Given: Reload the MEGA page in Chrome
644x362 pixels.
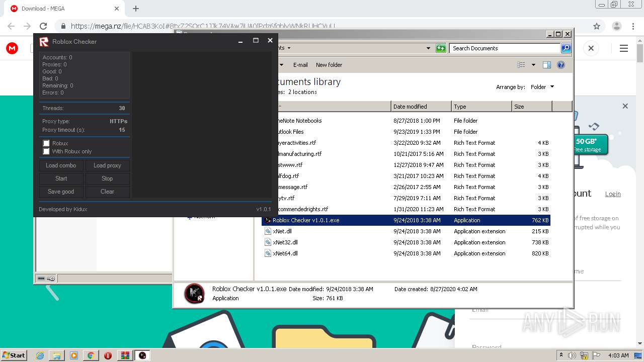Looking at the screenshot, I should [43, 26].
